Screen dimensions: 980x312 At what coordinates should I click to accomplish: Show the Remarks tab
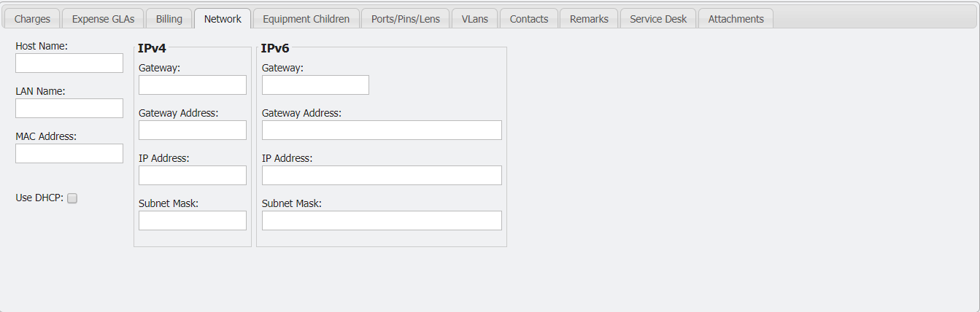[x=588, y=19]
